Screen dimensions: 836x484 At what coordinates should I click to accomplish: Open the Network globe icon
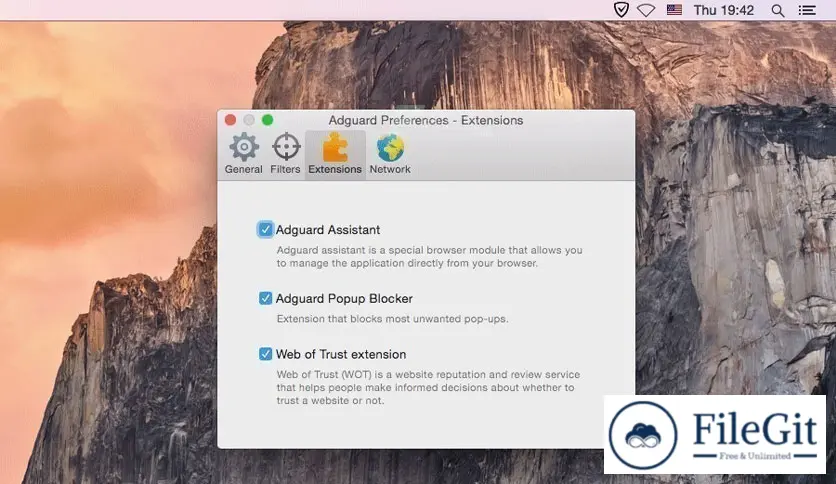[x=390, y=147]
